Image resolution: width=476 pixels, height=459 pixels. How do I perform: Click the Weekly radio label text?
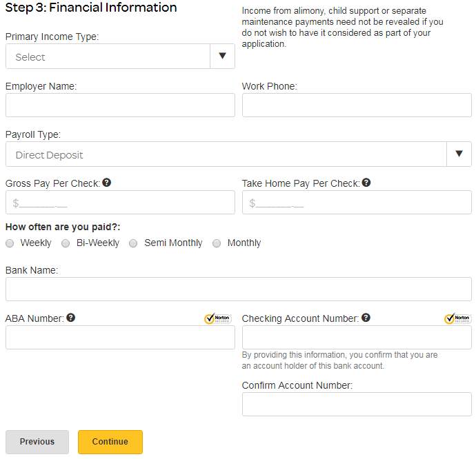pyautogui.click(x=36, y=243)
